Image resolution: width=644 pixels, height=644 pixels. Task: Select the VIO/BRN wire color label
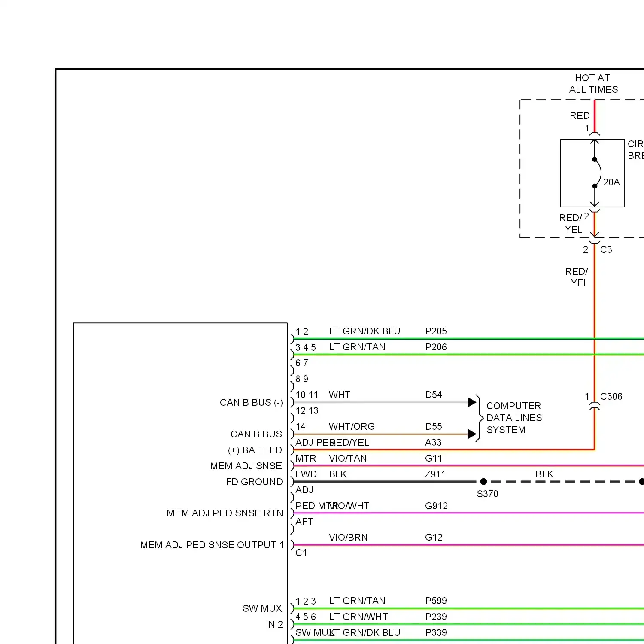tap(348, 537)
